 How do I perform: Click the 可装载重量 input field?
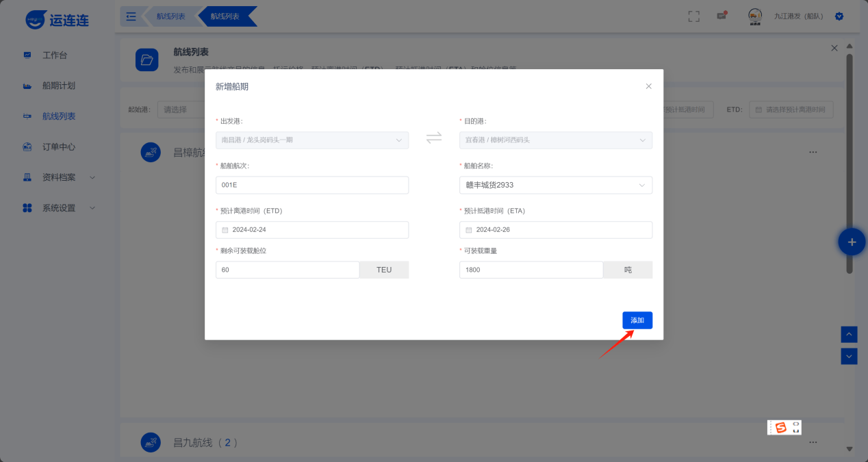pyautogui.click(x=531, y=270)
